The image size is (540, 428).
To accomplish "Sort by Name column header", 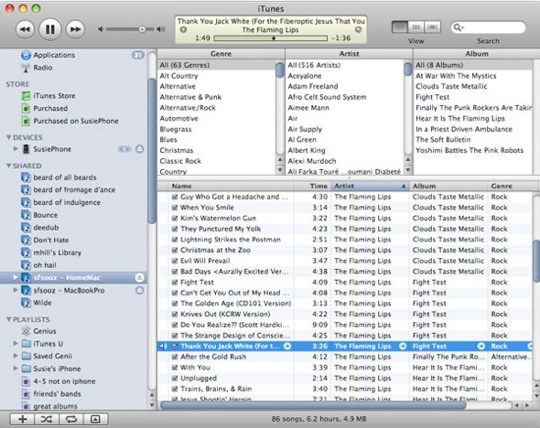I will (231, 186).
